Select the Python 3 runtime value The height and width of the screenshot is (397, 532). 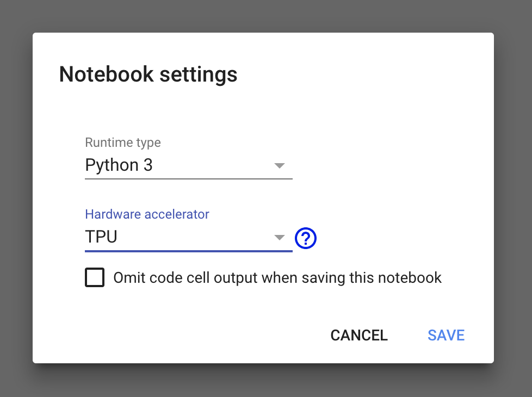click(119, 165)
